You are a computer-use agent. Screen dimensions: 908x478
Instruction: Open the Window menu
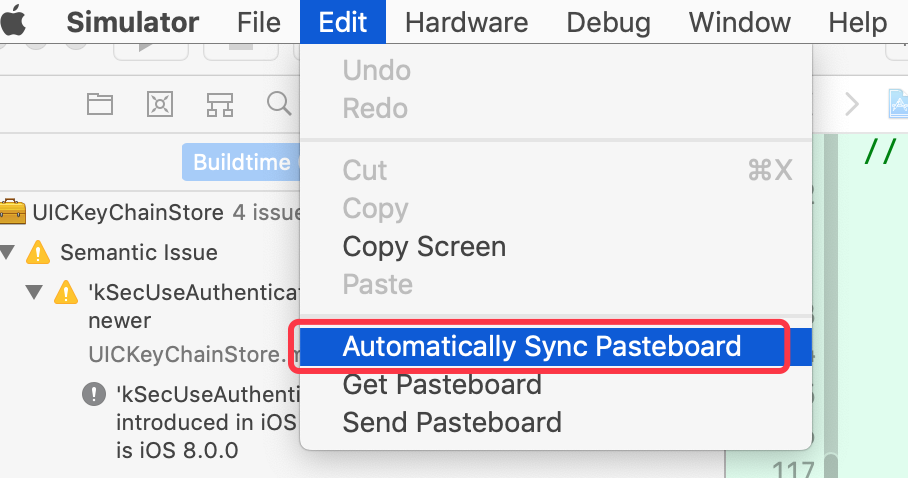(x=740, y=22)
